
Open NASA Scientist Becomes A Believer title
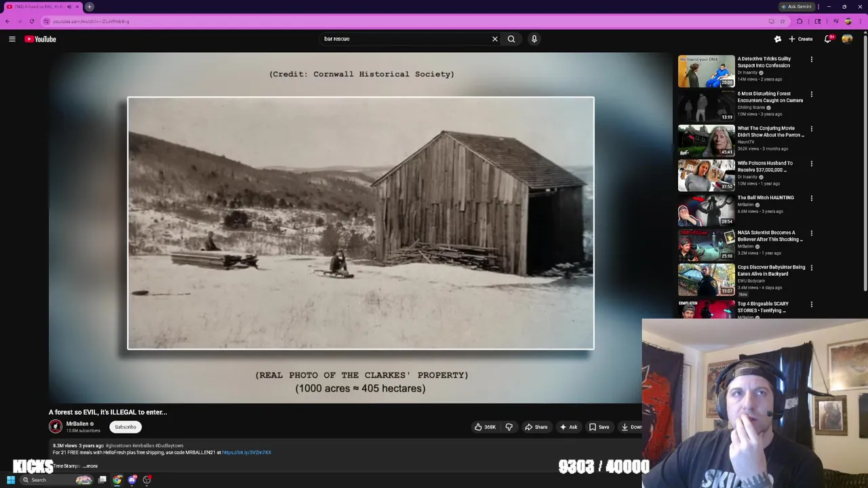point(770,236)
